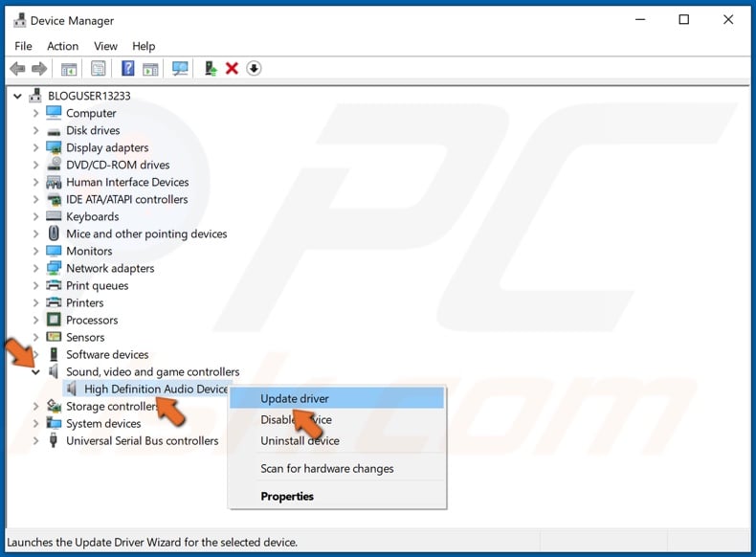Image resolution: width=756 pixels, height=557 pixels.
Task: Click the Forward arrow toolbar icon
Action: [x=39, y=69]
